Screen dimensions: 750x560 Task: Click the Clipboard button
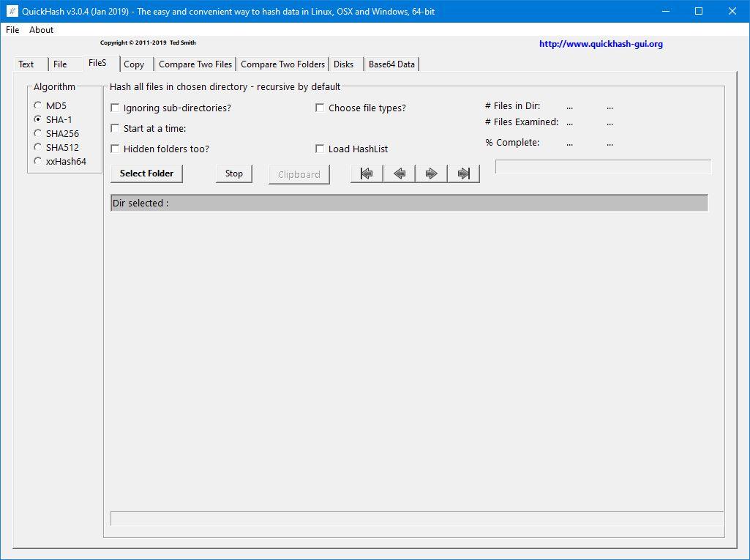299,174
